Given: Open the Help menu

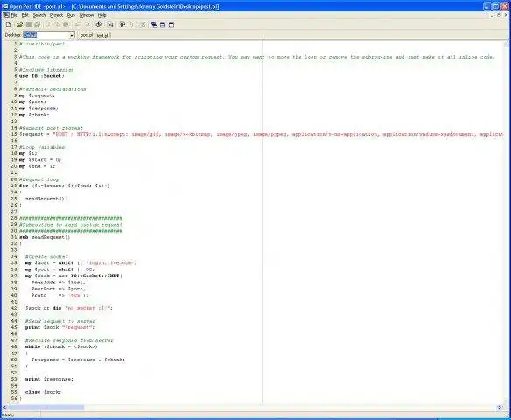Looking at the screenshot, I should click(102, 15).
